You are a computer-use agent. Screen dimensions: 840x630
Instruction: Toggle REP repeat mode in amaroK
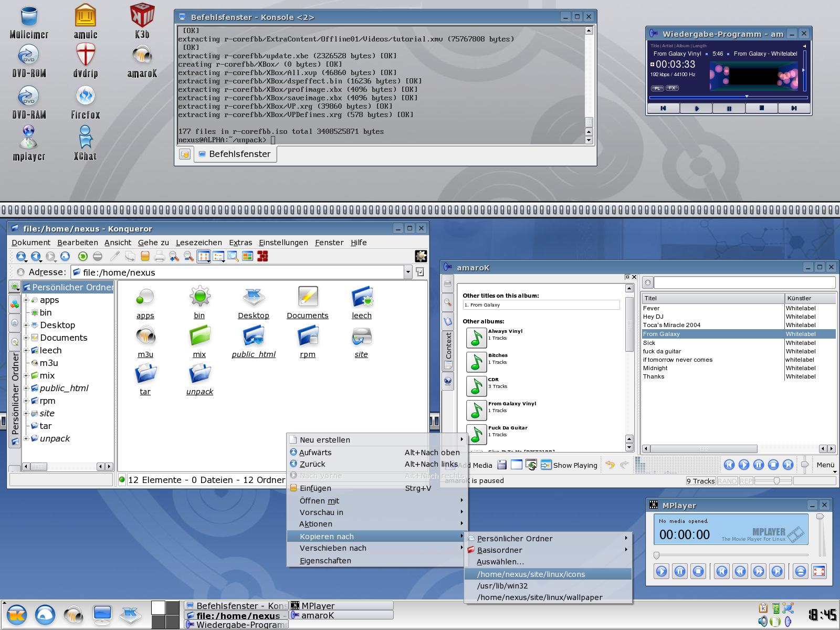[746, 481]
